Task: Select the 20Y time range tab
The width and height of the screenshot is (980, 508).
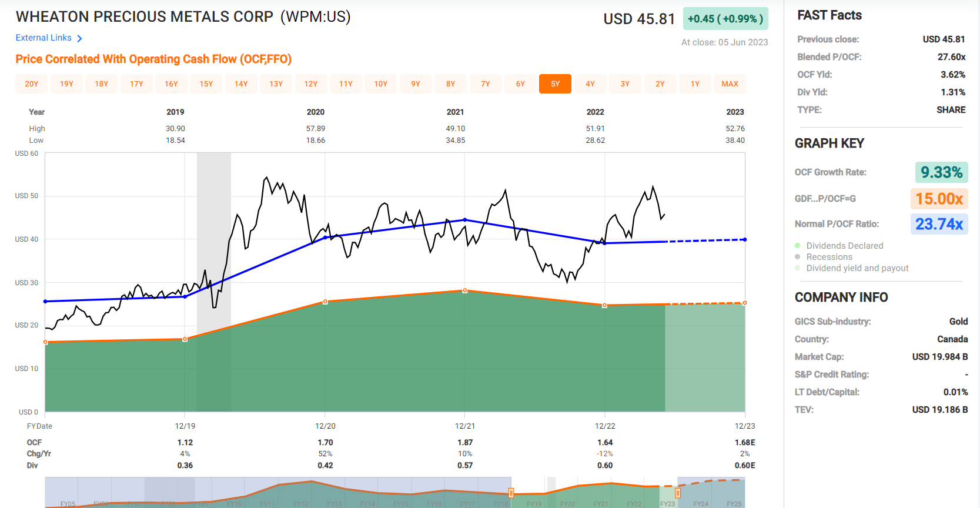Action: pos(32,84)
